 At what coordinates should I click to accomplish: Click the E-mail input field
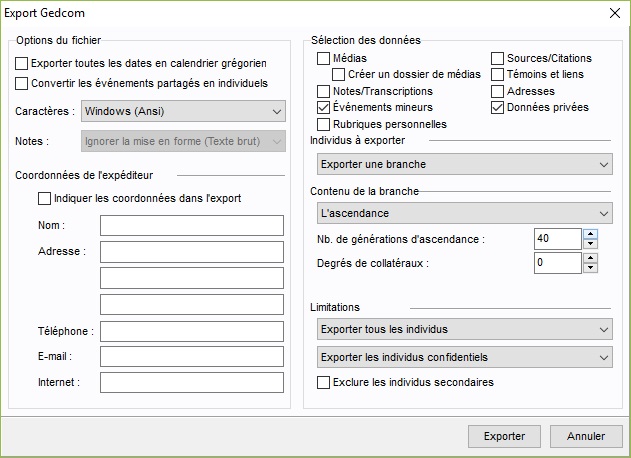click(x=192, y=357)
